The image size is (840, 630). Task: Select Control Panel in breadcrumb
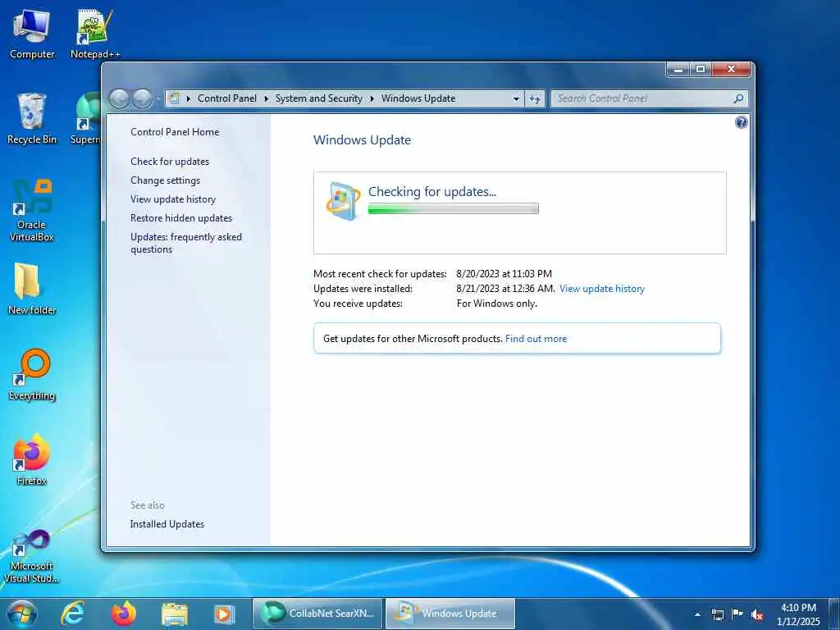point(227,98)
